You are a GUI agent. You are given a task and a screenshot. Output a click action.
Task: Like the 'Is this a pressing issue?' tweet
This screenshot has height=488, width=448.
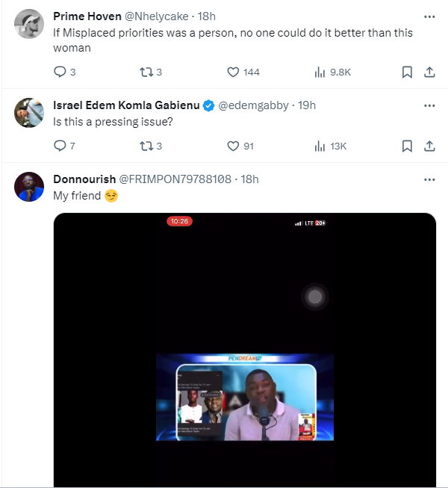point(233,146)
